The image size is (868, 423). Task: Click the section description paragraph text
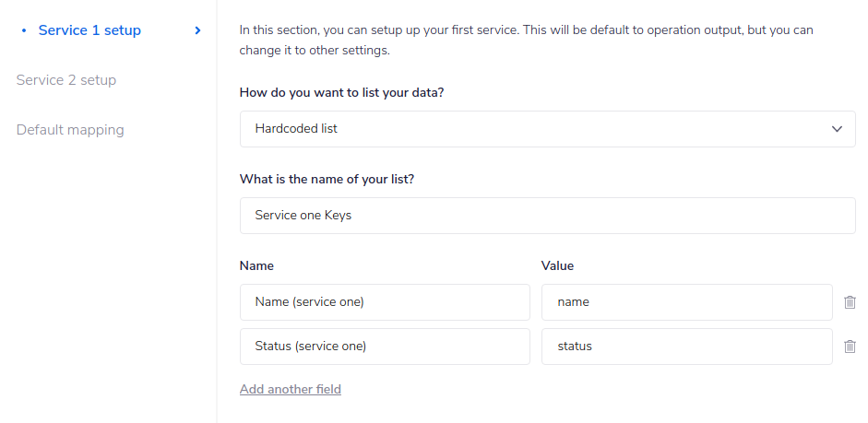coord(526,40)
